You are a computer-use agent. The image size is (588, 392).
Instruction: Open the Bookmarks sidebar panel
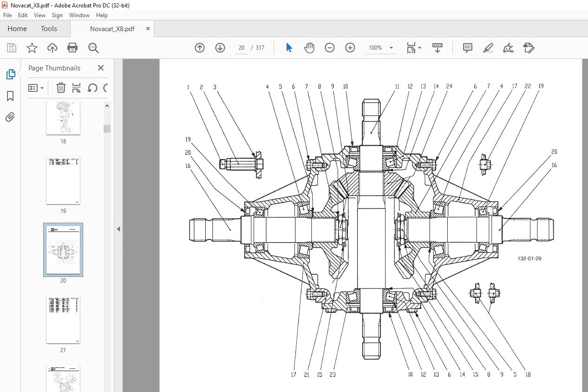[x=10, y=96]
